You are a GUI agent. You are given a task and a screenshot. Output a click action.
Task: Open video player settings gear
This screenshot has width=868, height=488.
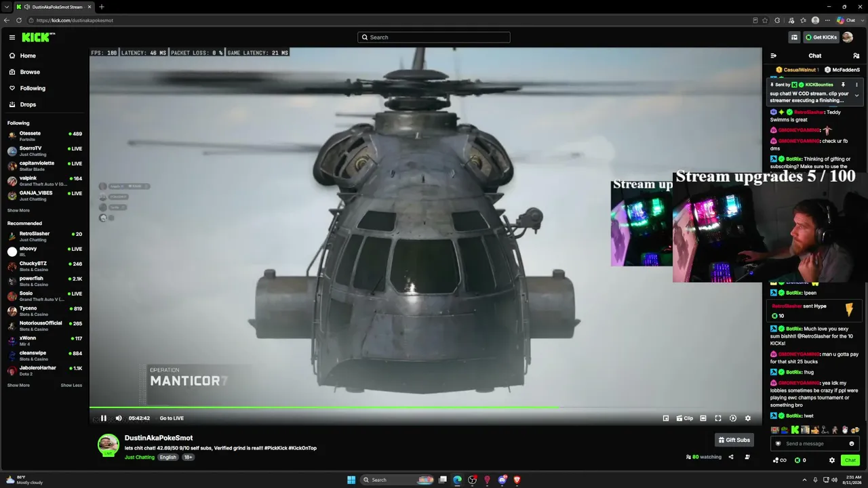(748, 418)
